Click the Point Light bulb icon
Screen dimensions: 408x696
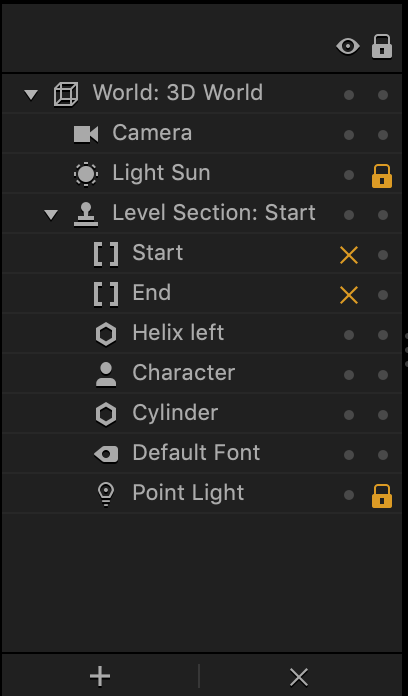coord(106,494)
